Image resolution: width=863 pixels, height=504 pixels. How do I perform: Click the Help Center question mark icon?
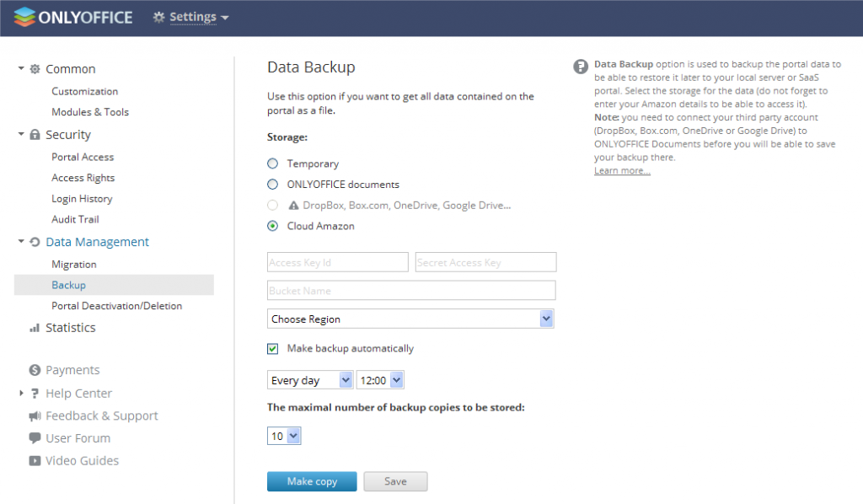click(35, 394)
